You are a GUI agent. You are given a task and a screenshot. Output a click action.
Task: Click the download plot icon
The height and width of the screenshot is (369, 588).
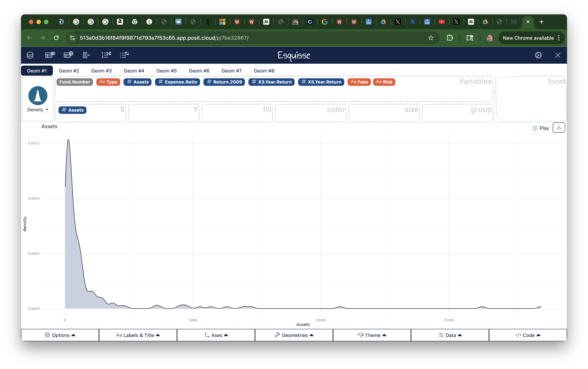coord(559,128)
